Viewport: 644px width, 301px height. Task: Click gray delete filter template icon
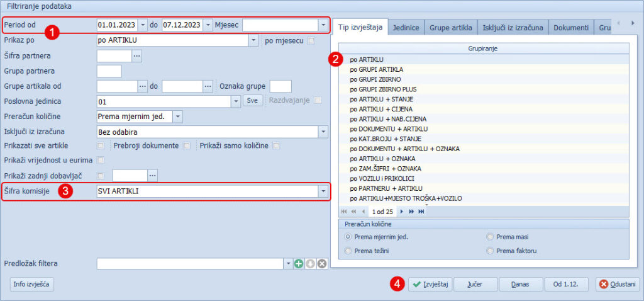pos(322,263)
